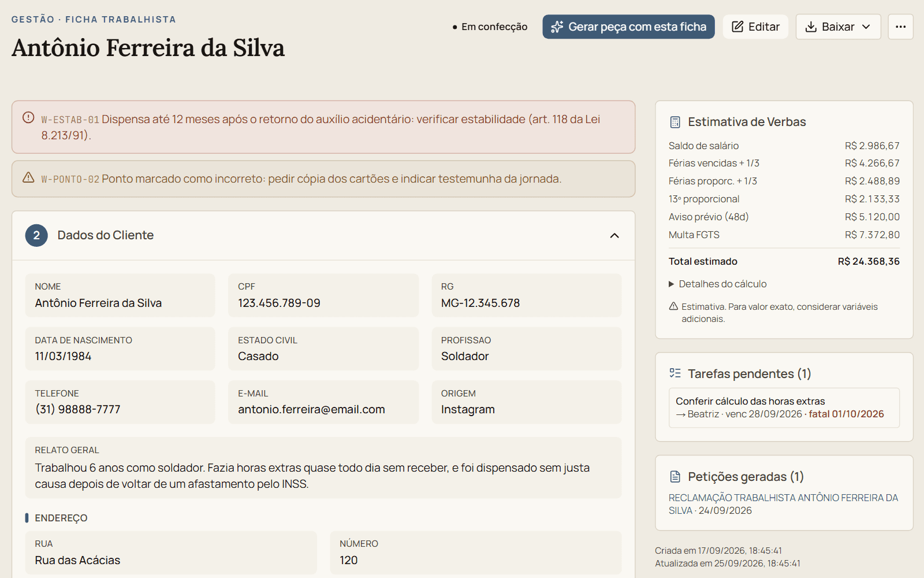The width and height of the screenshot is (924, 578).
Task: Click the Férias vencidas + 1/3 row label
Action: 714,163
